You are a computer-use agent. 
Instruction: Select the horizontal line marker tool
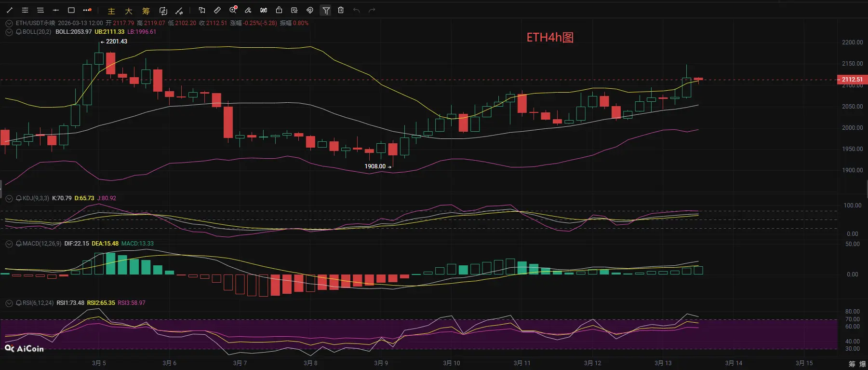pos(56,10)
